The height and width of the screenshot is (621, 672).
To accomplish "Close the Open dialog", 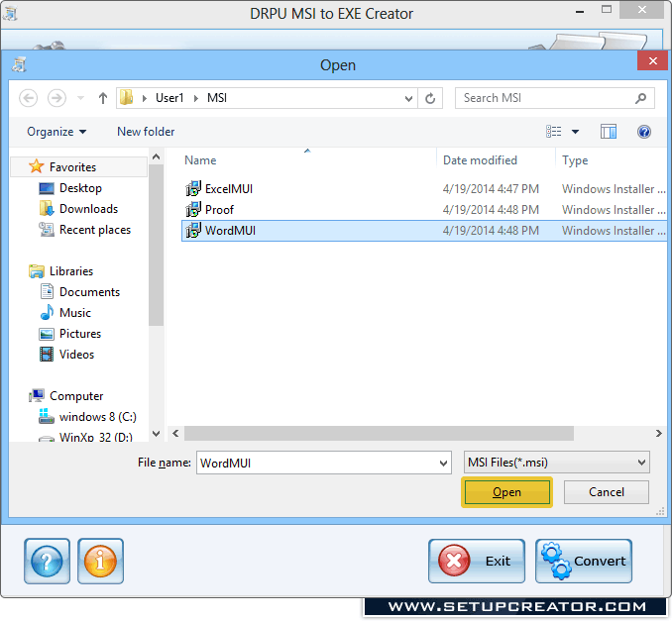I will pyautogui.click(x=653, y=60).
